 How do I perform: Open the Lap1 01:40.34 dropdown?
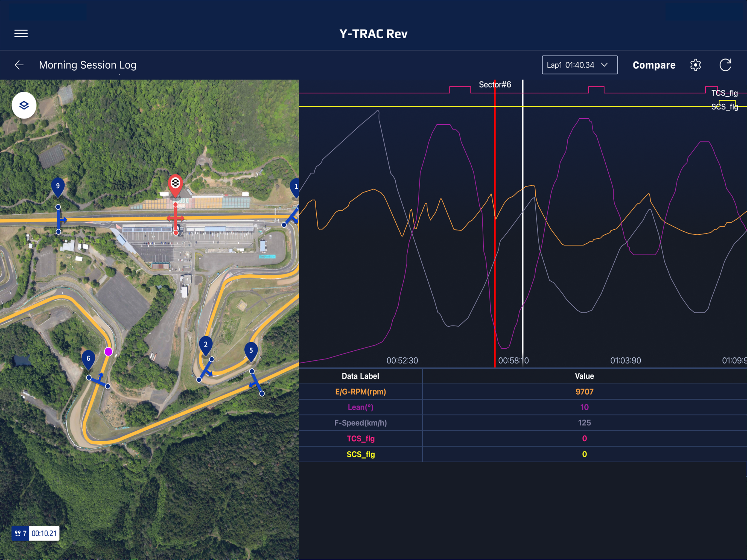coord(579,65)
